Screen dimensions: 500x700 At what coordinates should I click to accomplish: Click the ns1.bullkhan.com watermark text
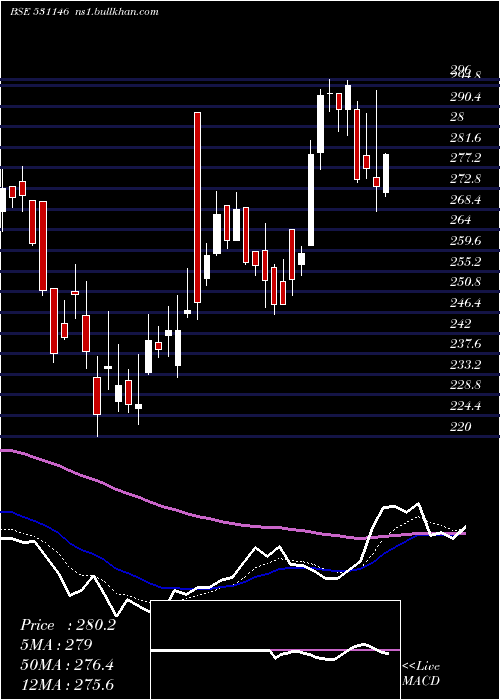click(117, 12)
